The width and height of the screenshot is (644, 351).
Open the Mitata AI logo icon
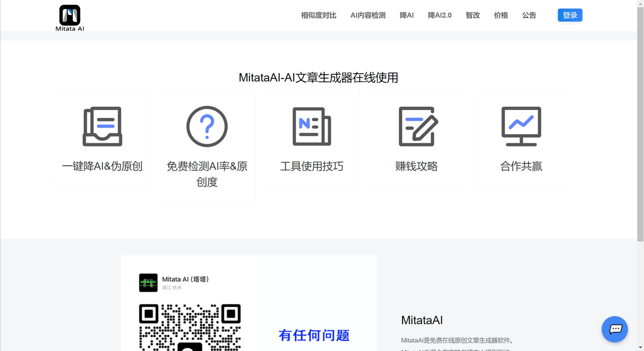click(x=69, y=15)
